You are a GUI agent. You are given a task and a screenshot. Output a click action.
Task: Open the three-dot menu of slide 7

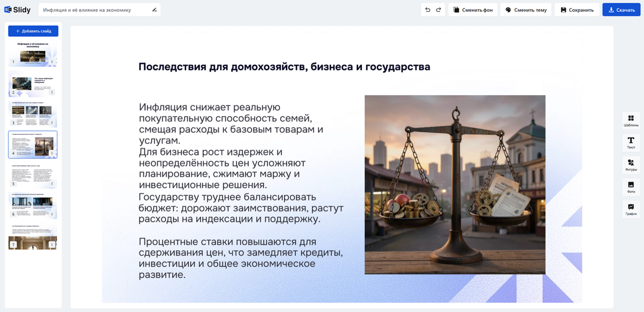[52, 245]
